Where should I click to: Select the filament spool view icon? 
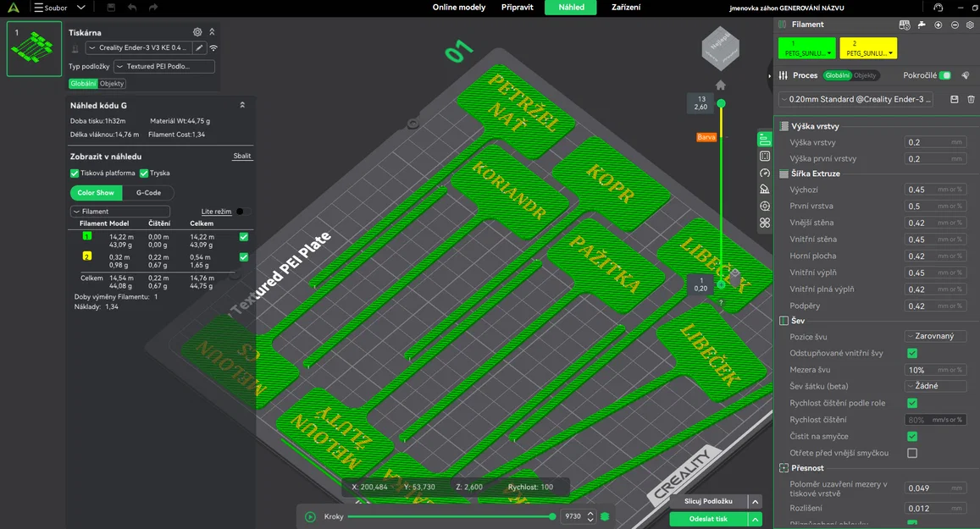tap(765, 207)
